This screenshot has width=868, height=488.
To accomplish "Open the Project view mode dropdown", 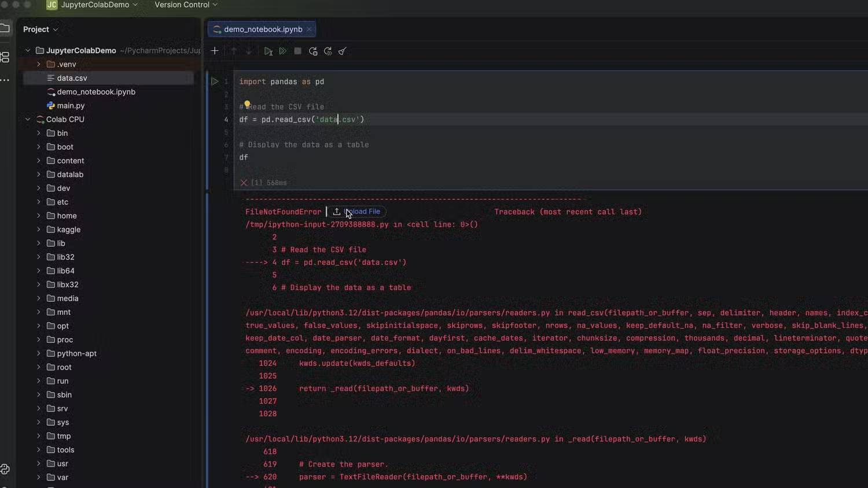I will pos(39,29).
